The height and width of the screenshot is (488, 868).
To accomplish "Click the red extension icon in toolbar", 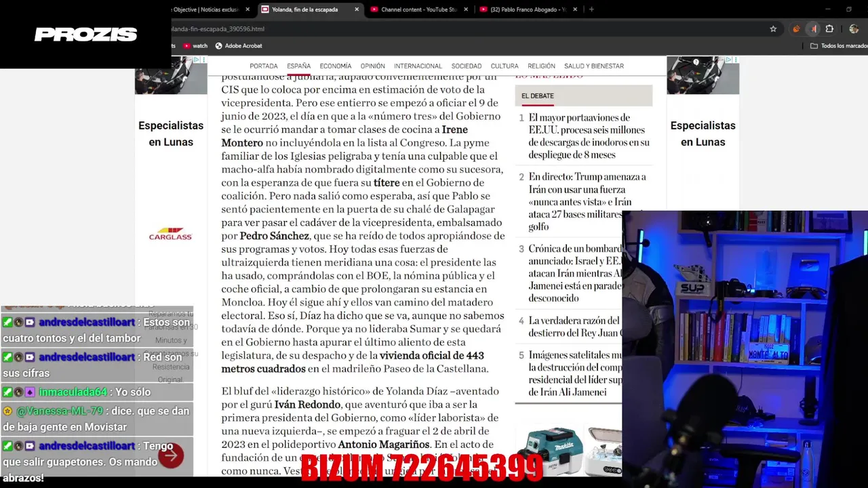I will click(813, 29).
